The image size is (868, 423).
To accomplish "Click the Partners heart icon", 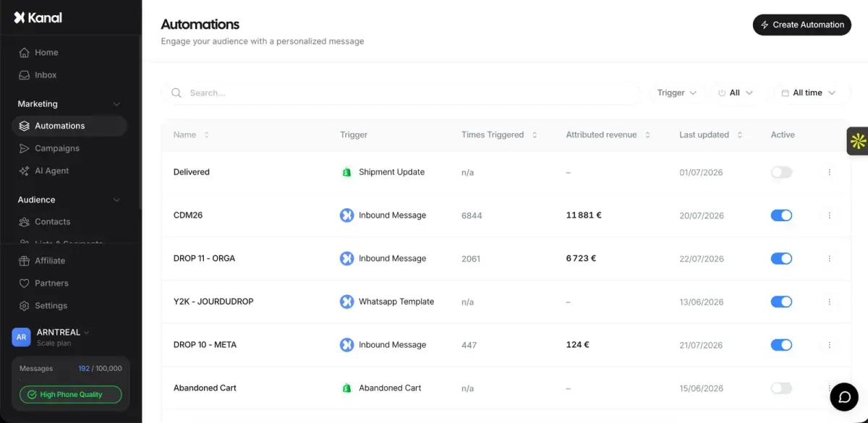I will point(25,283).
